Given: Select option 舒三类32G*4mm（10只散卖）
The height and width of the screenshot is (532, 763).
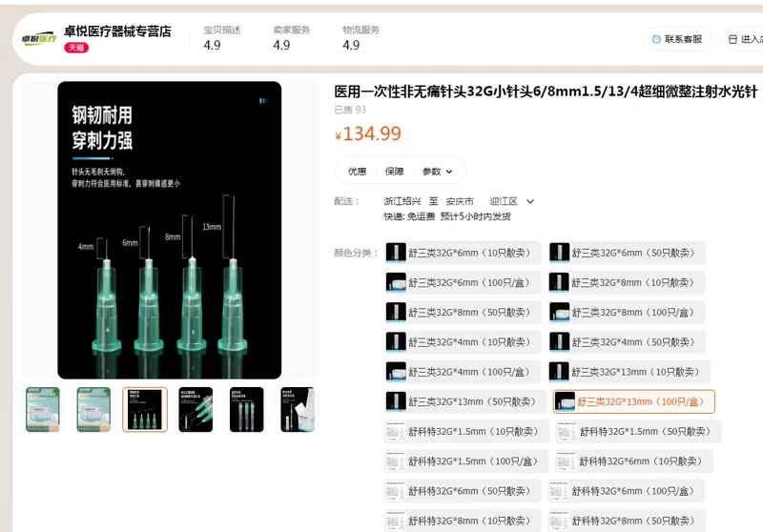Looking at the screenshot, I should [463, 342].
